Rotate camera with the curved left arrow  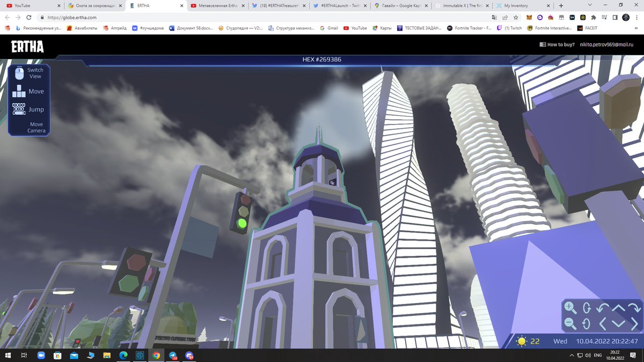[x=603, y=308]
